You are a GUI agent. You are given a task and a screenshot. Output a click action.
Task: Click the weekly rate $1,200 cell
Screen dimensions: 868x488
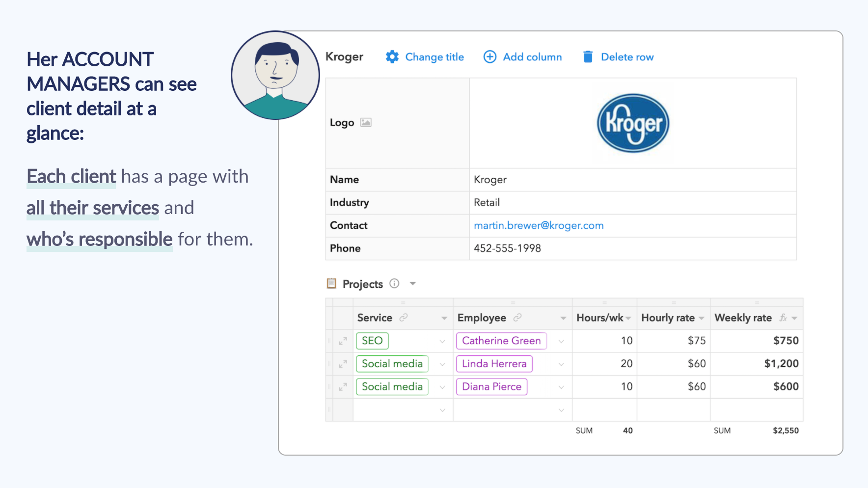(x=757, y=364)
